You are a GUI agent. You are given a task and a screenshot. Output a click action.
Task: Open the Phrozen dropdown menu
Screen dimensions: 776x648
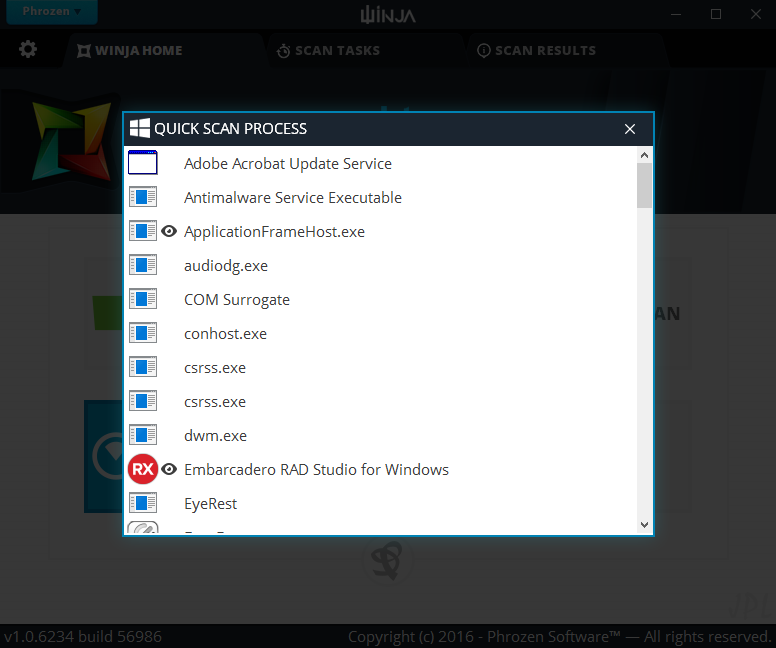51,11
